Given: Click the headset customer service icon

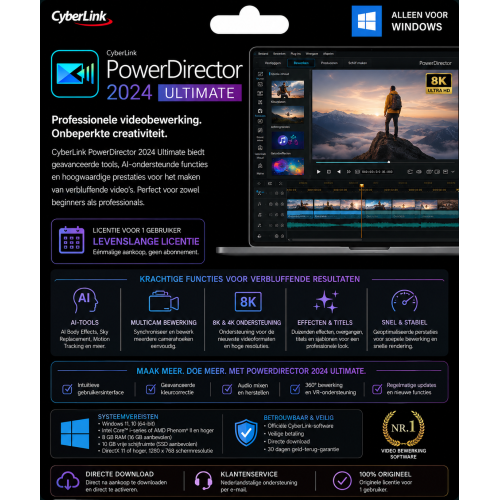Looking at the screenshot, I should pyautogui.click(x=203, y=480).
